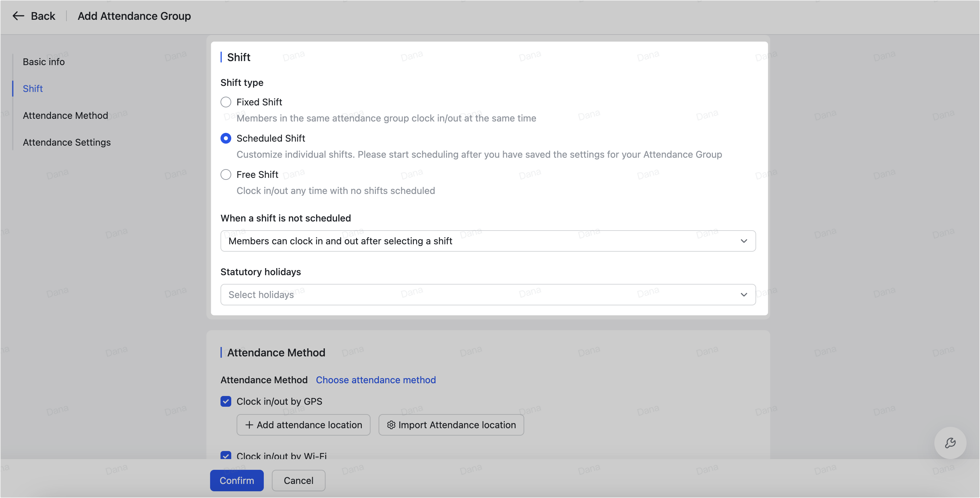
Task: Click the wrench help icon
Action: pos(950,443)
